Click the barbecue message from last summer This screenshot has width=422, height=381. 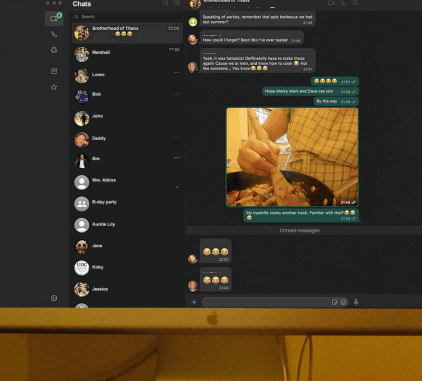[257, 19]
